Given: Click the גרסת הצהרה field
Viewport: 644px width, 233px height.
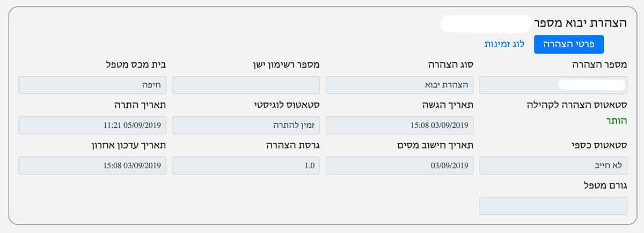Looking at the screenshot, I should [x=246, y=165].
